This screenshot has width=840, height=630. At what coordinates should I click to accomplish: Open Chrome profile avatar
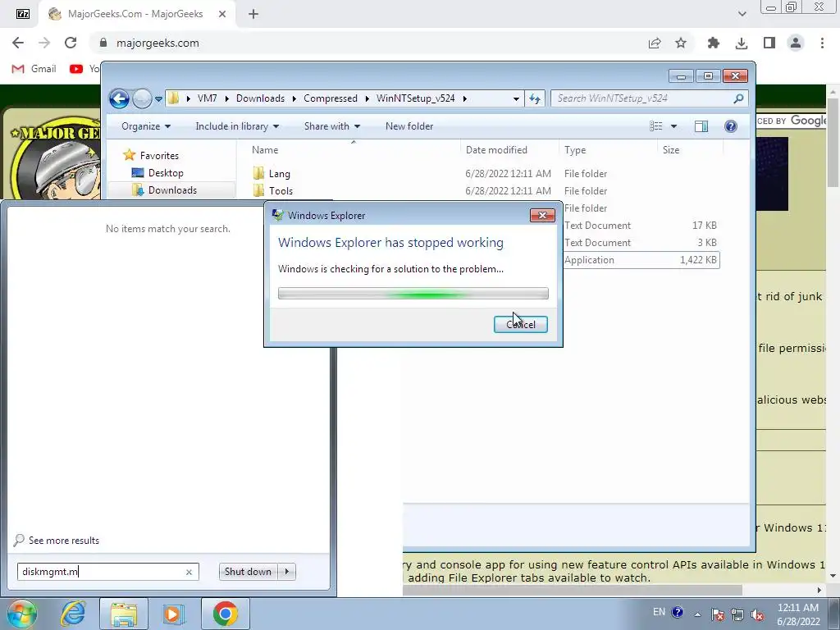pyautogui.click(x=796, y=43)
